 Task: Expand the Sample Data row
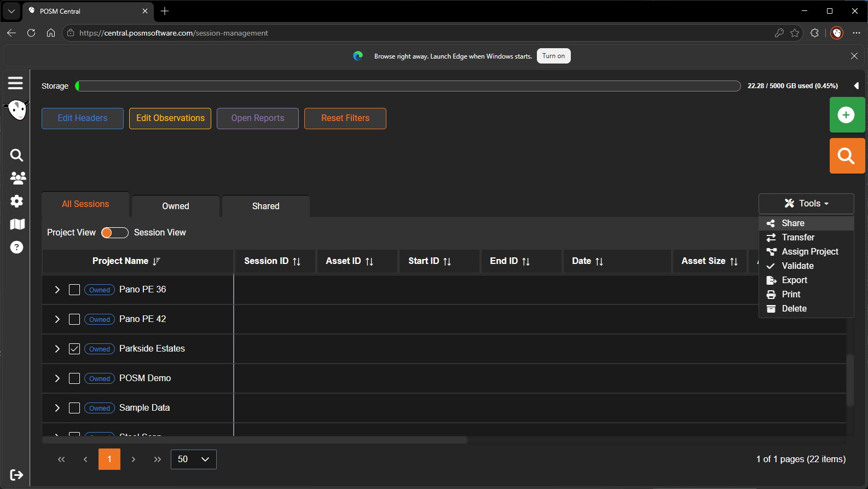coord(57,408)
